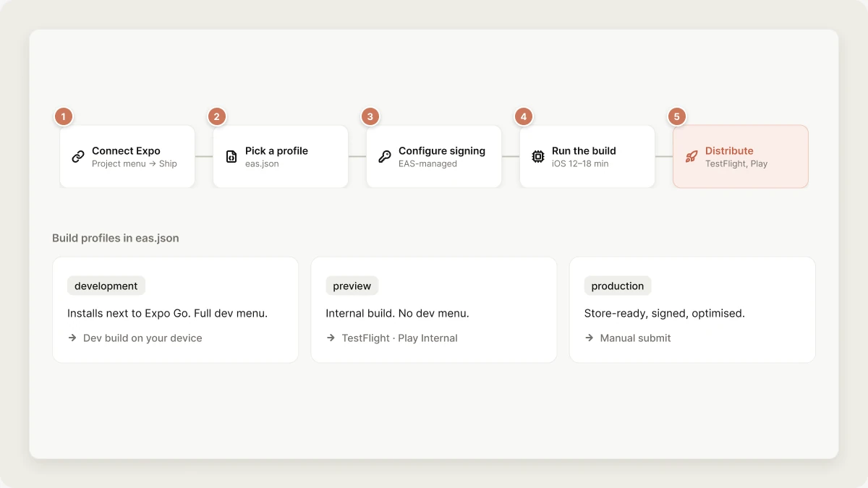Click the 'TestFlight, Play' subtitle under Distribute
The height and width of the screenshot is (488, 868).
click(736, 164)
